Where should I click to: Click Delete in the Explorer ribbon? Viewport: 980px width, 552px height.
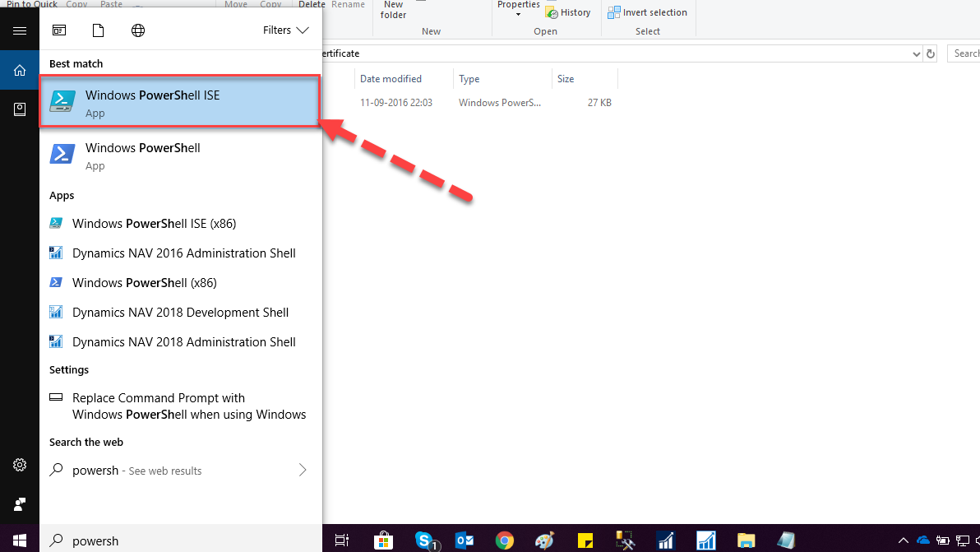point(312,4)
